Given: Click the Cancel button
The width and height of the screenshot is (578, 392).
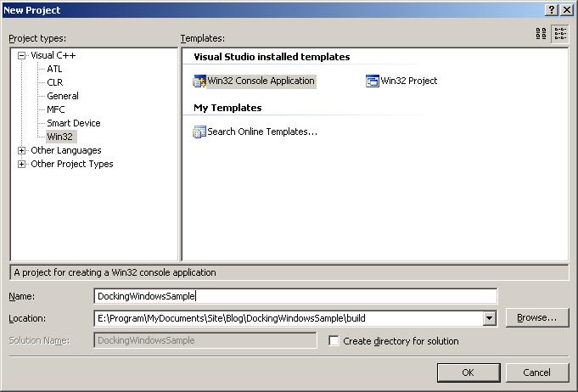Looking at the screenshot, I should tap(536, 372).
